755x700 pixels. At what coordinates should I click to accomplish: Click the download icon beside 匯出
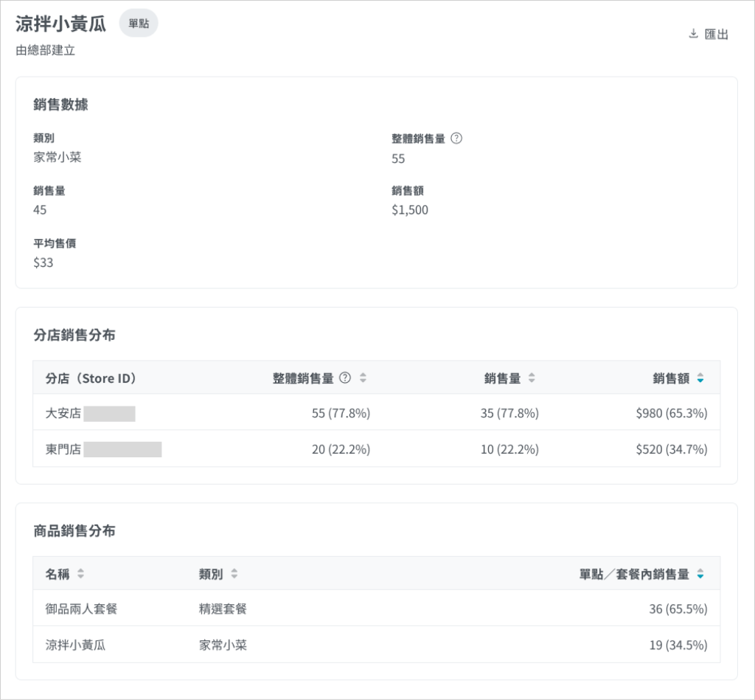click(x=693, y=34)
